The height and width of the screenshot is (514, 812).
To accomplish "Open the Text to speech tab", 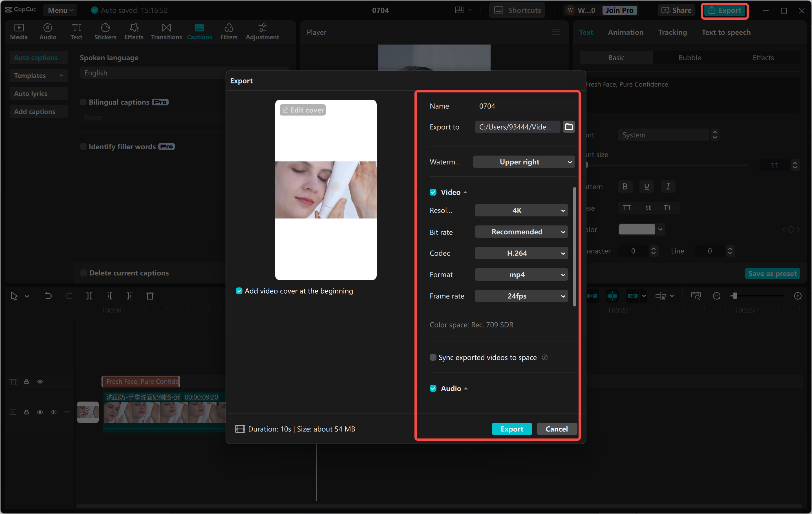I will click(x=726, y=32).
